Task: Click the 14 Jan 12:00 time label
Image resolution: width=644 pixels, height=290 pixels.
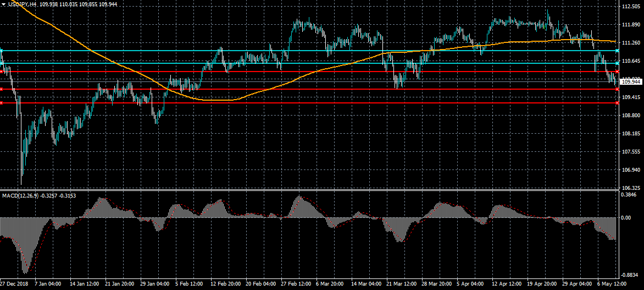Action: [84, 284]
